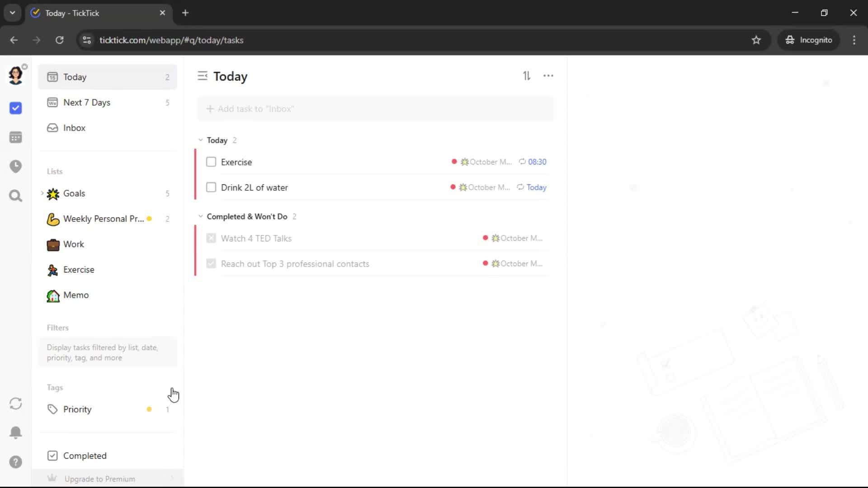Viewport: 868px width, 488px height.
Task: Open the Pomodoro focus clock icon
Action: pos(15,166)
